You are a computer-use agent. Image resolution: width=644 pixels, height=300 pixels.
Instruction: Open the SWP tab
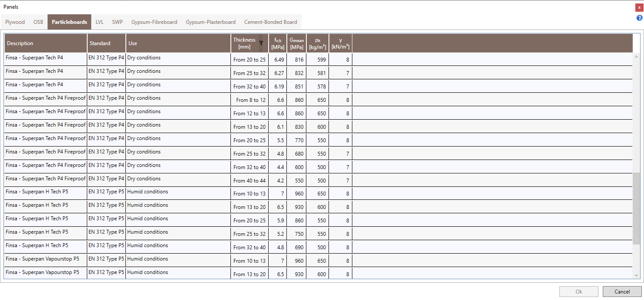[x=117, y=22]
